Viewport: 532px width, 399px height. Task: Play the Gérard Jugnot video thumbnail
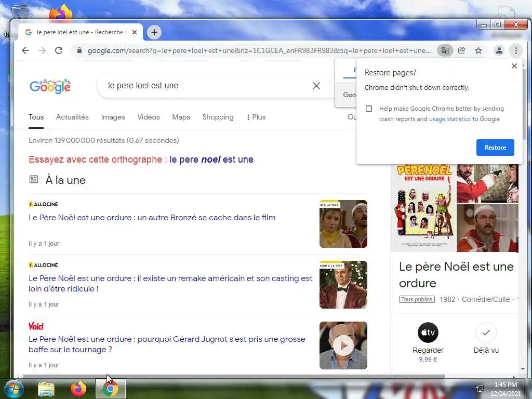(x=343, y=345)
